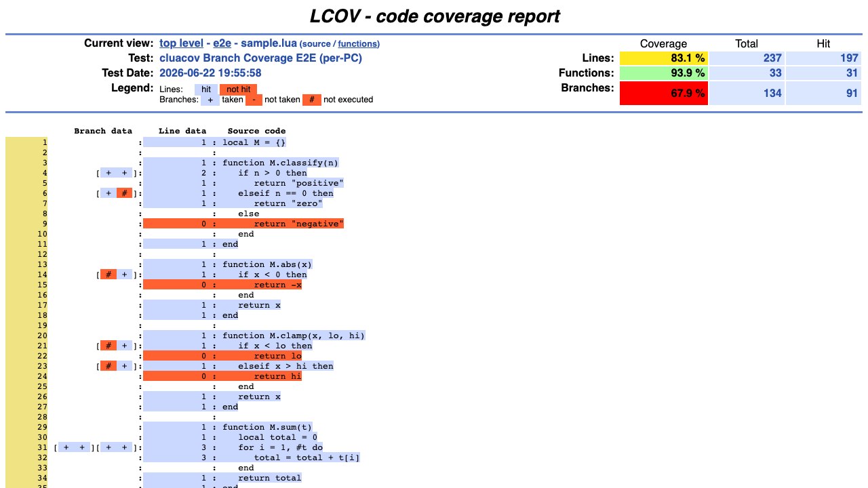The image size is (868, 488).
Task: Select line number 9 in the gutter
Action: point(26,224)
